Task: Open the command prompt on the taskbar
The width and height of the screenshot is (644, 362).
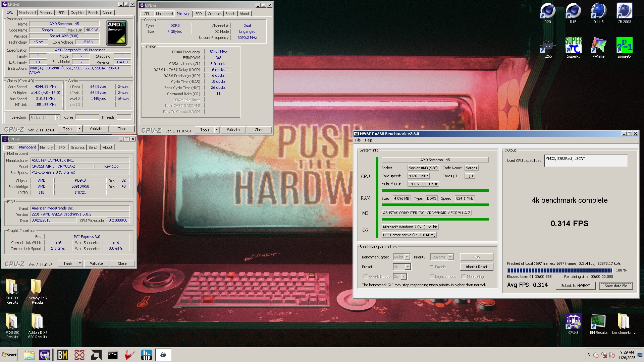Action: coord(113,355)
